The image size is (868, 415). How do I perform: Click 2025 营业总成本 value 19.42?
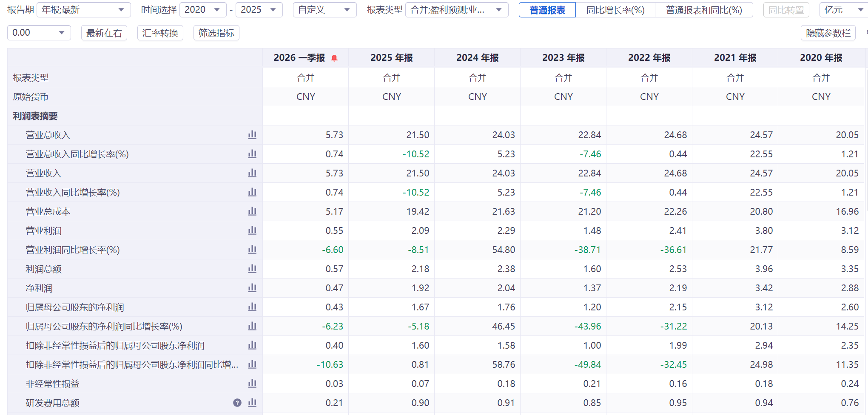[x=418, y=211]
